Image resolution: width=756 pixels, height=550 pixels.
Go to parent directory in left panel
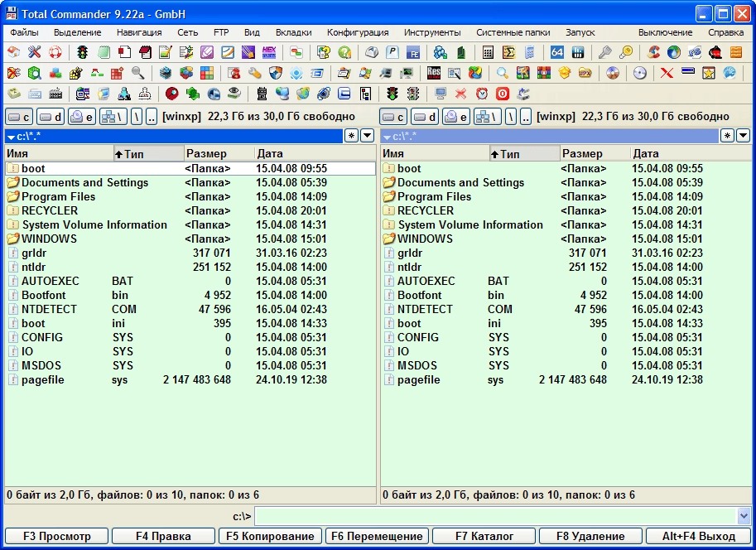pyautogui.click(x=151, y=117)
